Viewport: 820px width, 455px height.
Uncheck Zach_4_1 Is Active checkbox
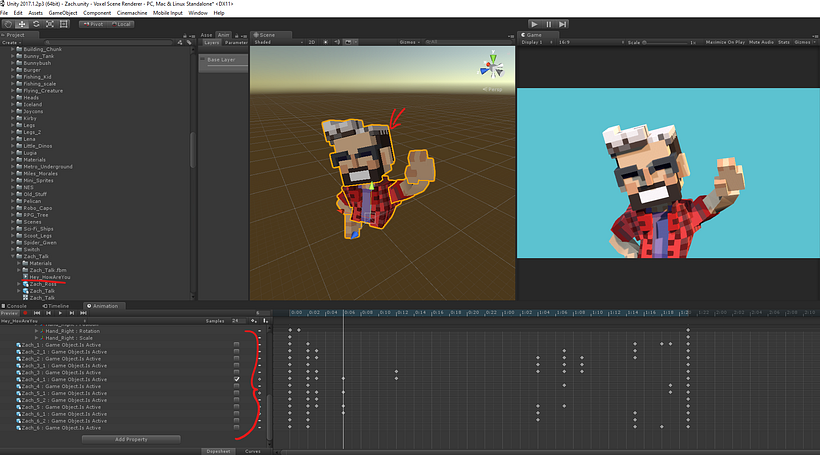click(236, 379)
